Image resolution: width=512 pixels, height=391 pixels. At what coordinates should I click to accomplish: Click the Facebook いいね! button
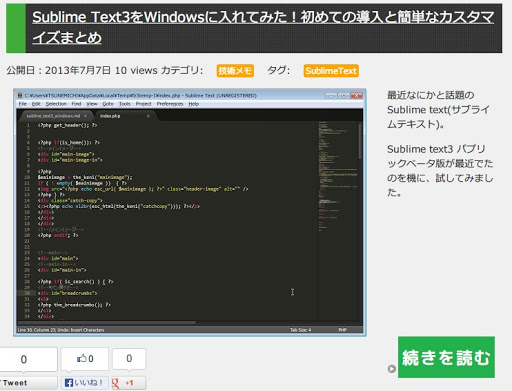85,383
